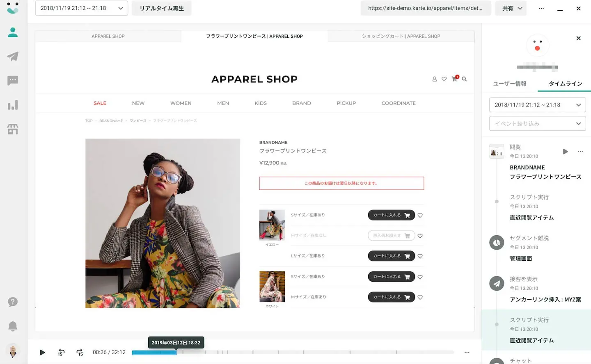This screenshot has width=591, height=364.
Task: Expand the top date range dropdown
Action: [x=82, y=8]
